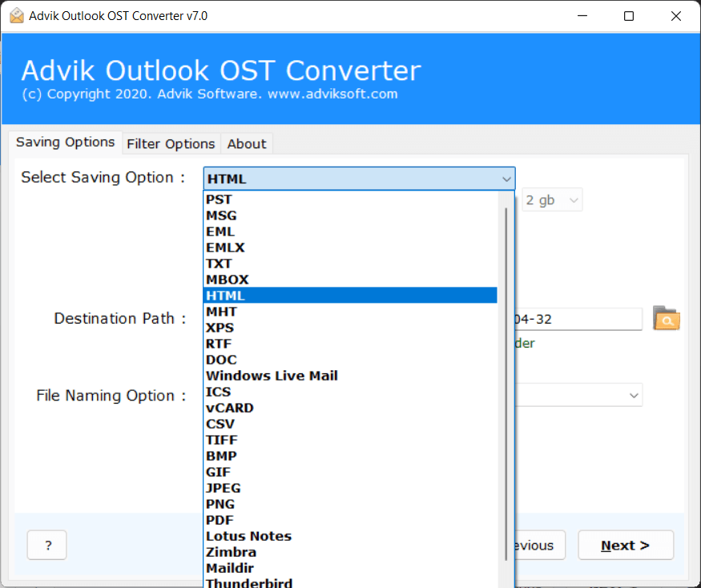The width and height of the screenshot is (701, 588).
Task: Choose Zimbra from the list
Action: pos(350,553)
